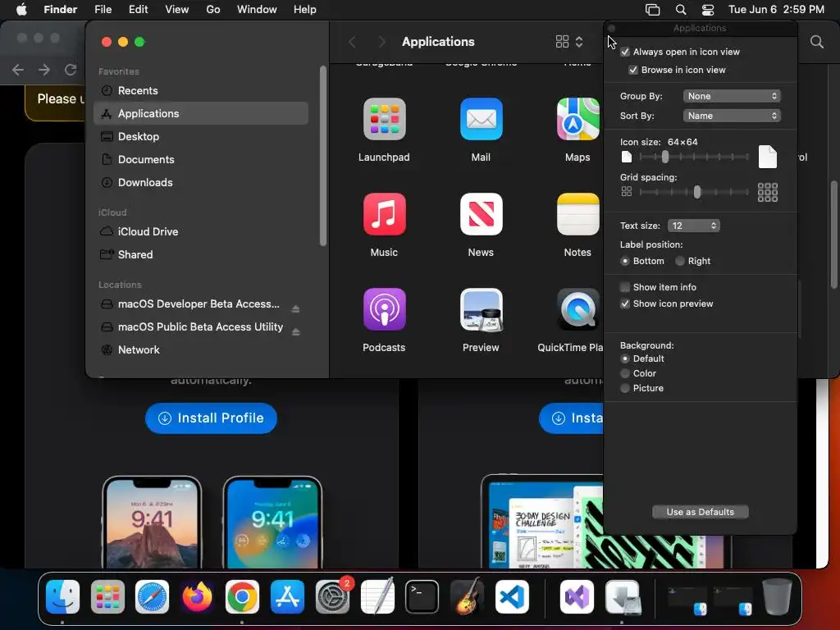Select iCloud Drive in Finder sidebar

[201, 231]
